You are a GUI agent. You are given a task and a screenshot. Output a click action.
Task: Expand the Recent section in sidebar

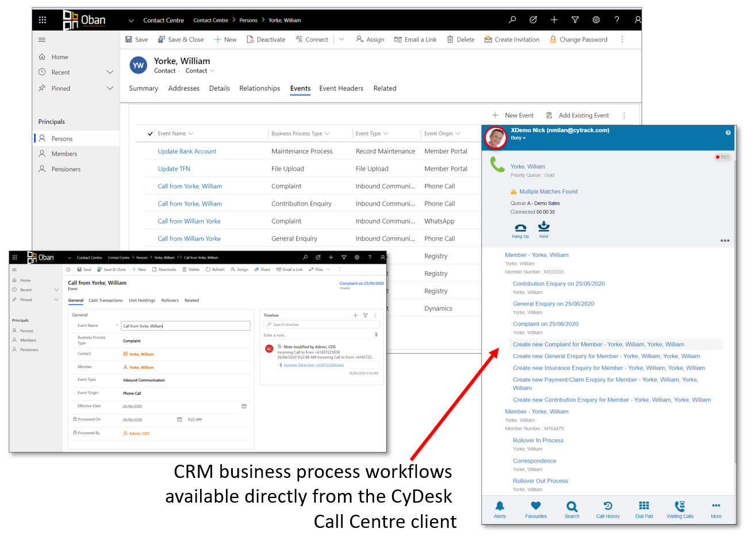click(x=110, y=72)
